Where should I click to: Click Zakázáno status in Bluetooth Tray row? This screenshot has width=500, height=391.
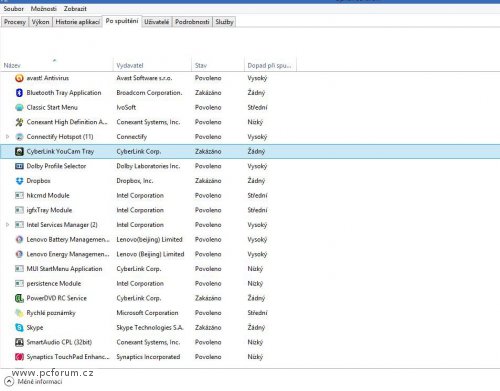208,93
